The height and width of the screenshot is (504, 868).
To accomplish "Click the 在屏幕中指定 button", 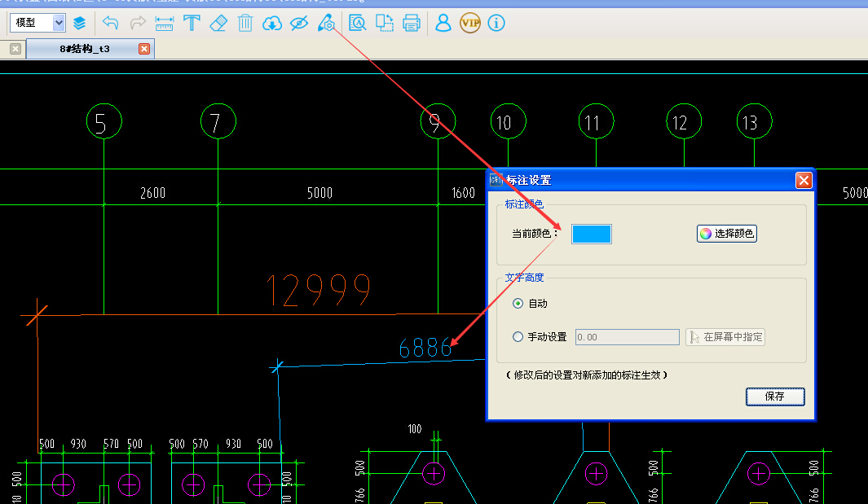I will (x=725, y=337).
